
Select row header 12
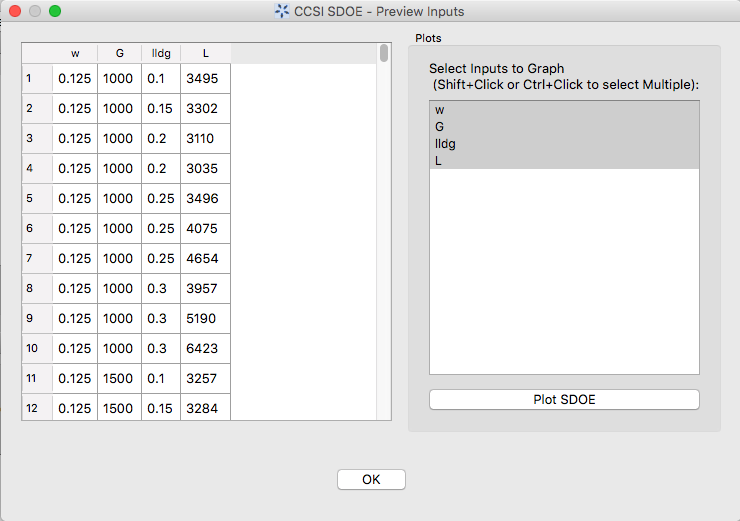point(37,407)
